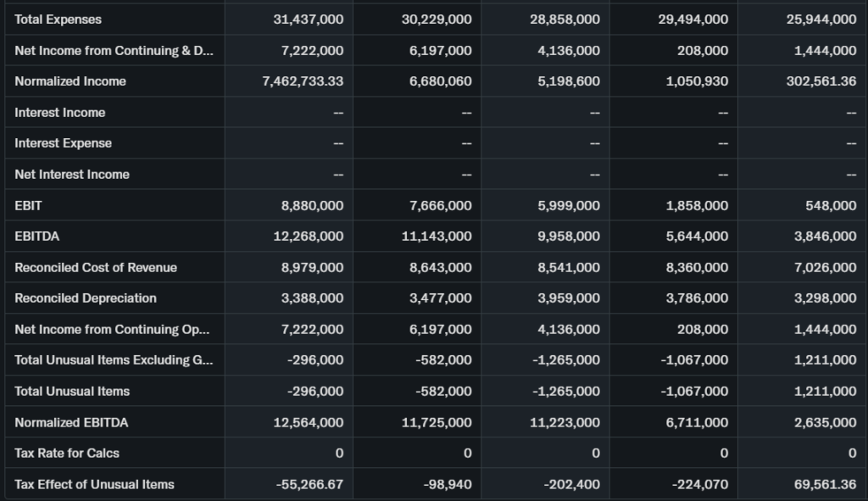Screen dimensions: 868x501
Task: Click the Normalized Income value 7,462,733.33
Action: pos(303,81)
